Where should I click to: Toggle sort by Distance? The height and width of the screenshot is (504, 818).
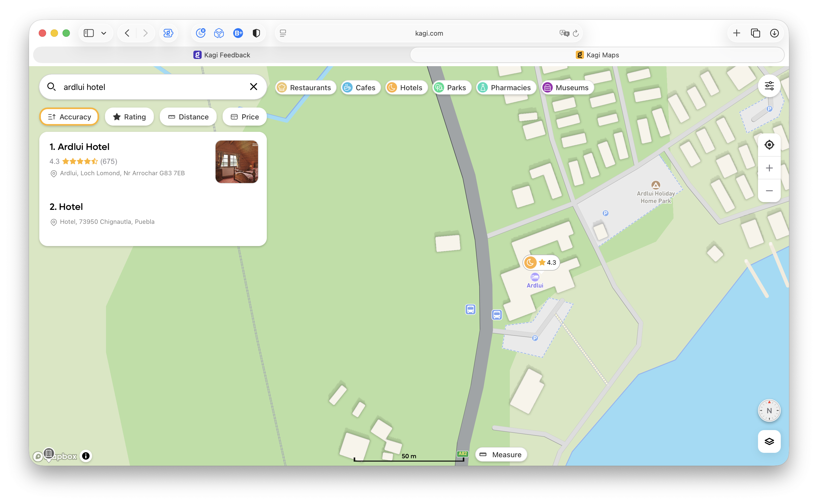[x=188, y=117]
